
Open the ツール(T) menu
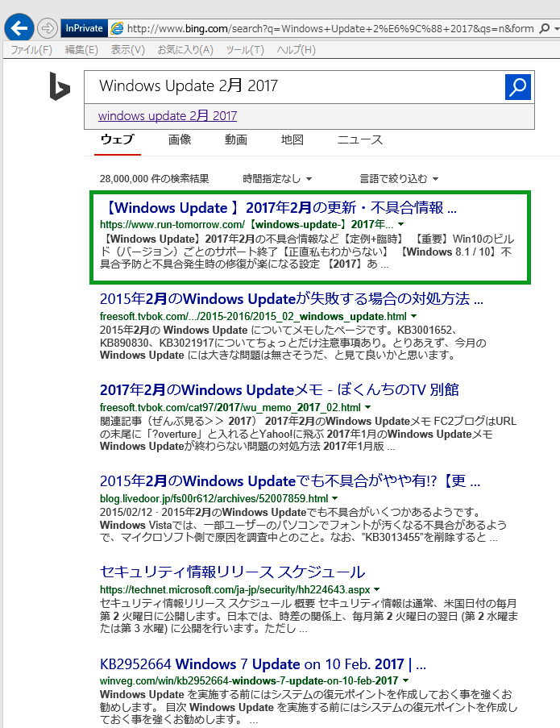[244, 50]
